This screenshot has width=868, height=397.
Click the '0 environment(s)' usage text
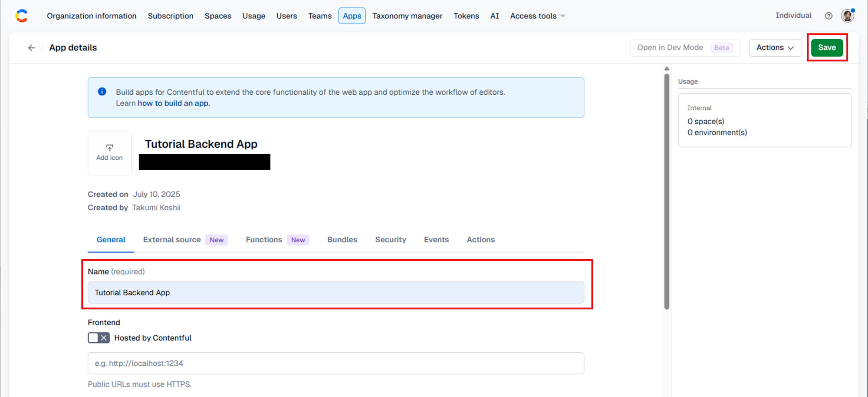(717, 132)
